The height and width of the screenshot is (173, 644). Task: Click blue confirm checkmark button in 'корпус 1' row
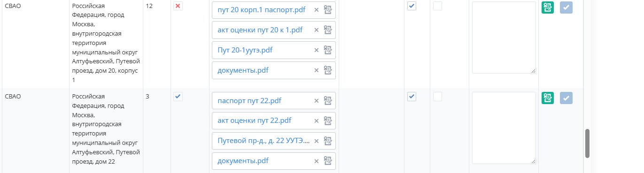[566, 8]
